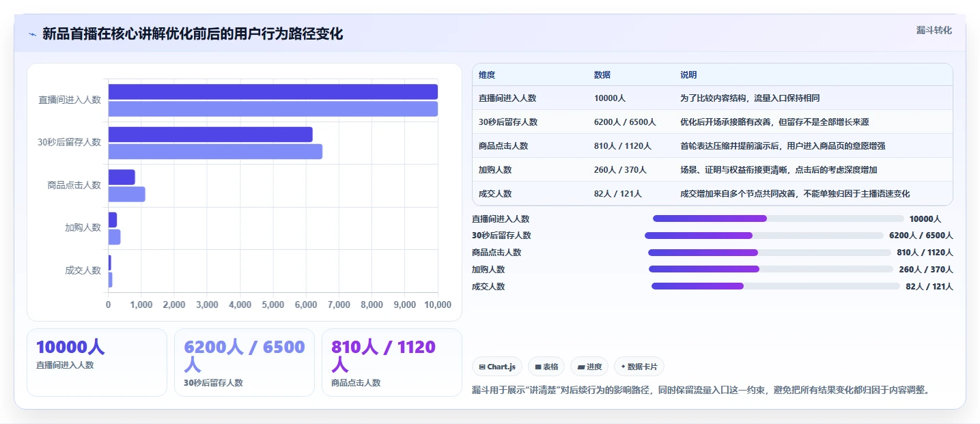Screen dimensions: 980x424
Task: Click the 成交人数 cell in the table
Action: click(x=495, y=194)
